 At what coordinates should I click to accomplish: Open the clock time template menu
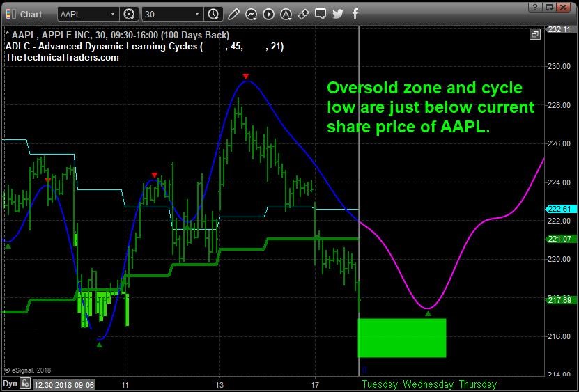pyautogui.click(x=213, y=15)
